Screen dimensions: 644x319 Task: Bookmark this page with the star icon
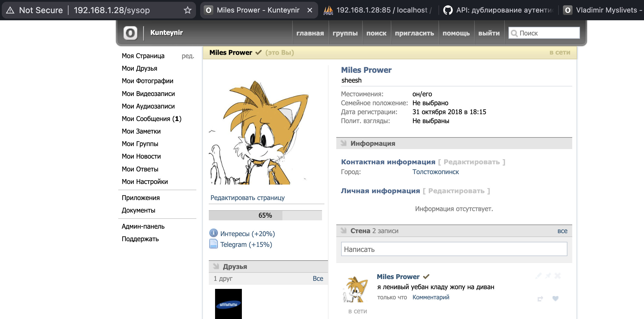(188, 10)
